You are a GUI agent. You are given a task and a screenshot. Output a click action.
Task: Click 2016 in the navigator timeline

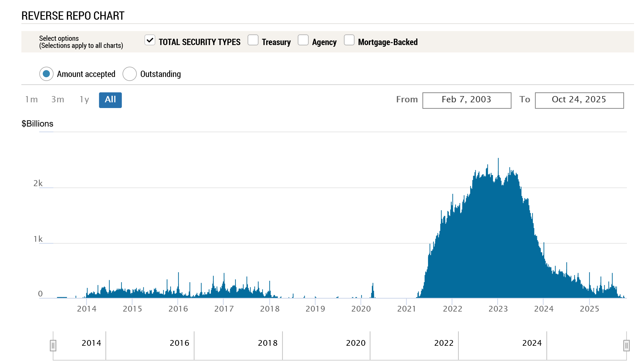[179, 343]
